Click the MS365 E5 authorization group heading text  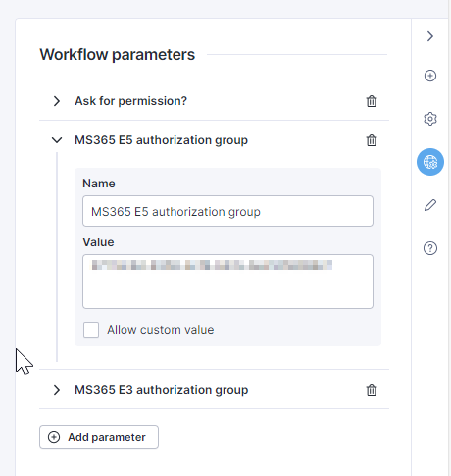(162, 140)
